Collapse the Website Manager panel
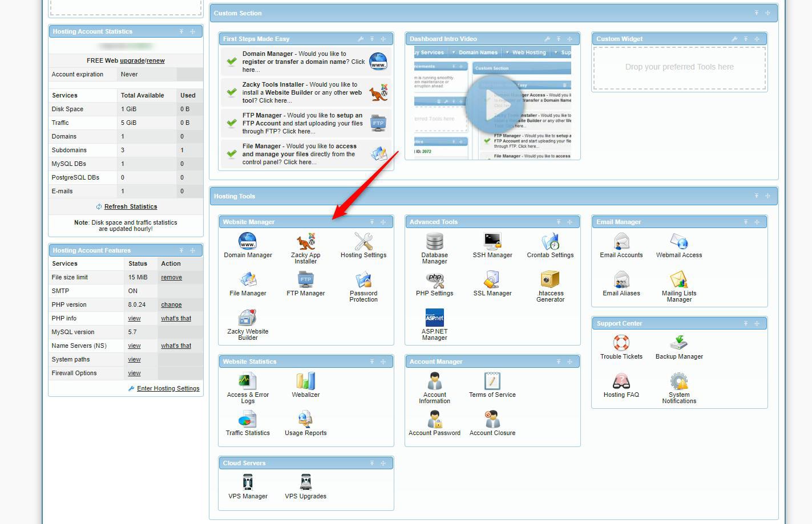812x524 pixels. [372, 222]
